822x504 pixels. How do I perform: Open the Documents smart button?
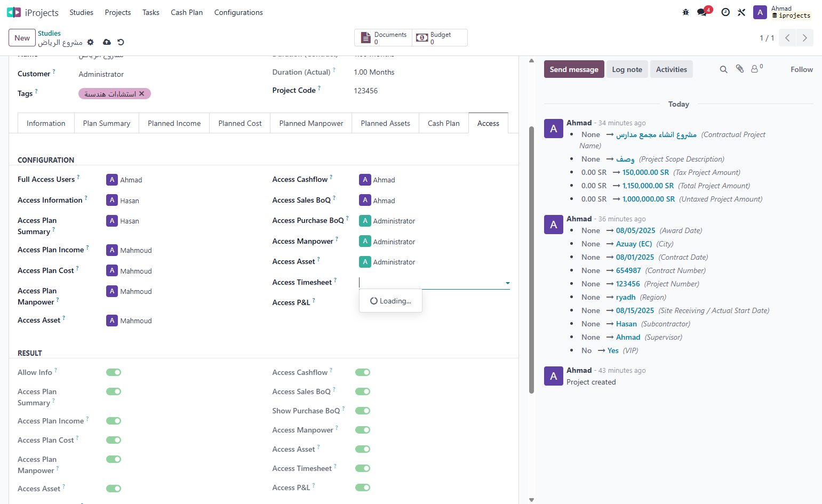(383, 38)
